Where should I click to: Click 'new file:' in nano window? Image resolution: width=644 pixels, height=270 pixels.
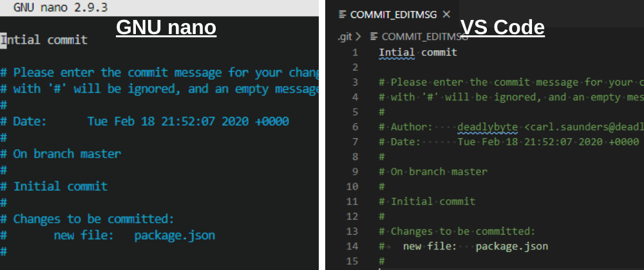pyautogui.click(x=83, y=235)
